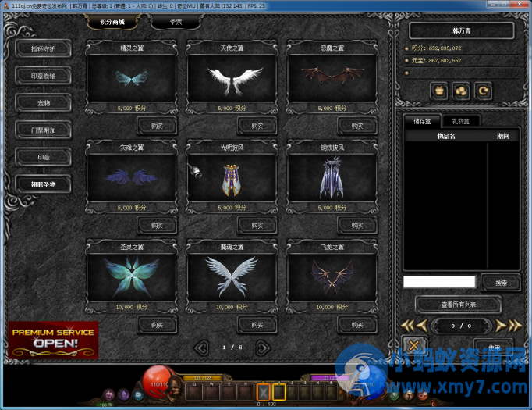Viewport: 532px width, 410px height.
Task: Click the yellow-bordered slot numbered 1
Action: coord(279,392)
